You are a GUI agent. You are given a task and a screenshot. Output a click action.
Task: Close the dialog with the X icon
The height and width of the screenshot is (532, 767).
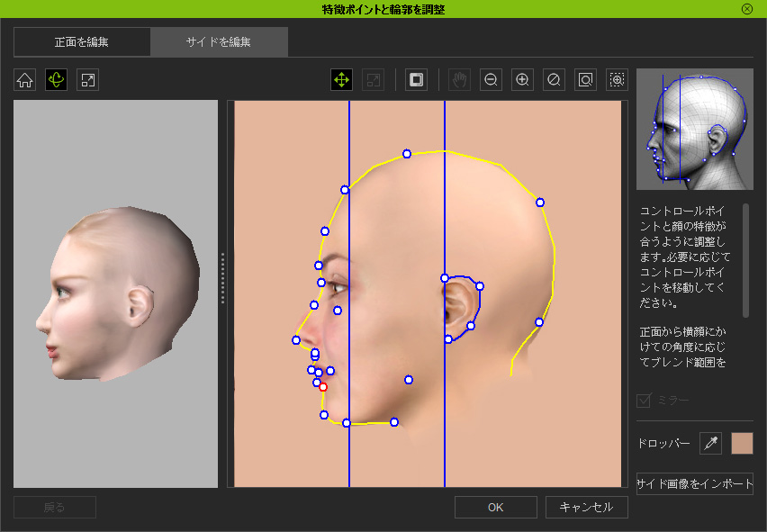(x=747, y=9)
